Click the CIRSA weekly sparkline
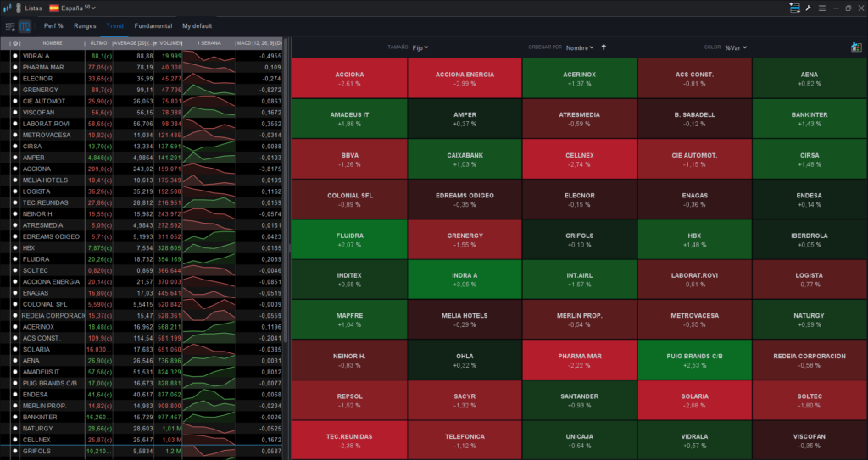Viewport: 868px width, 460px height. tap(209, 147)
